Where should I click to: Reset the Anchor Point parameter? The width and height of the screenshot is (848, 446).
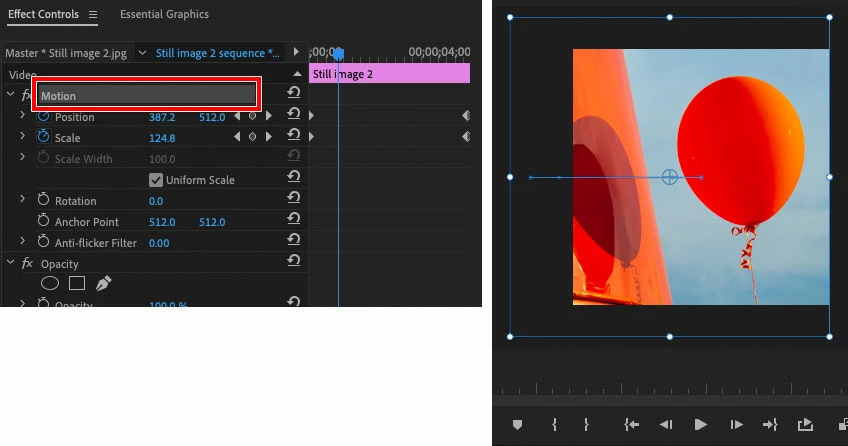(x=294, y=218)
